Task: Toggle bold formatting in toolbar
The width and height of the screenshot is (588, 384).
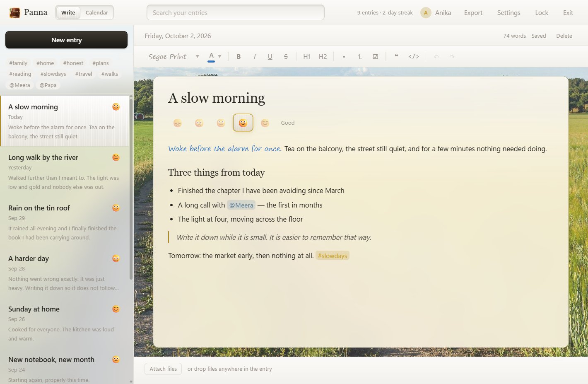Action: (x=239, y=56)
